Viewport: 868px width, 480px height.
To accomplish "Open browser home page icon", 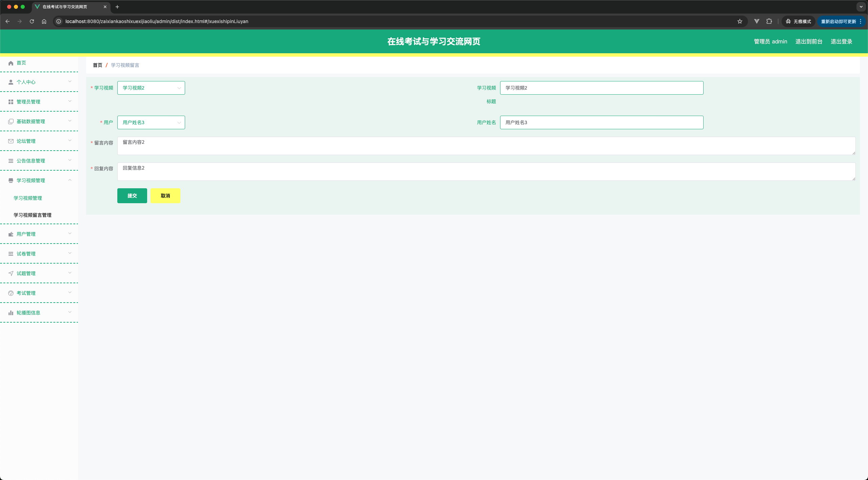I will (x=44, y=21).
